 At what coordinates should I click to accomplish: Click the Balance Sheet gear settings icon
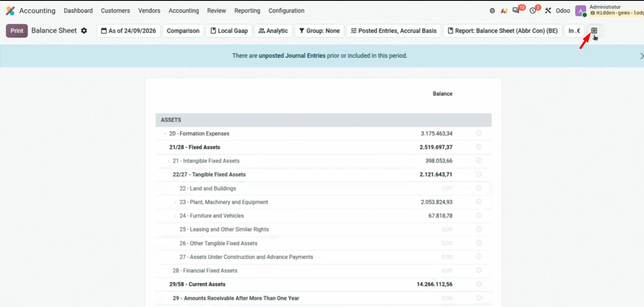[84, 31]
